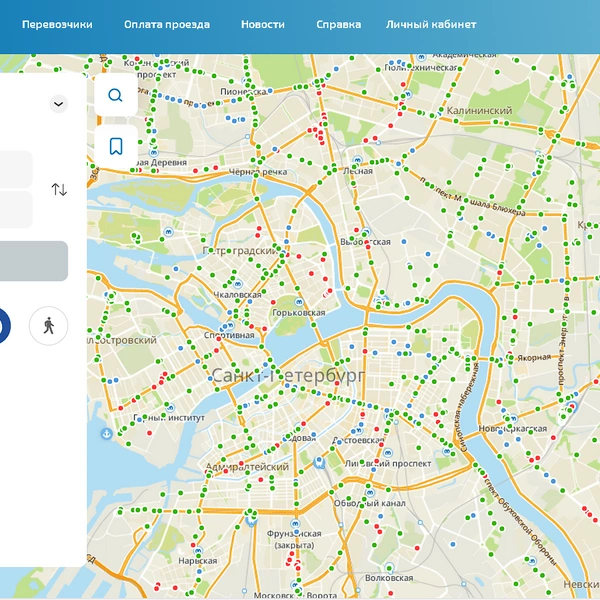Open the Перевозчики menu item
The width and height of the screenshot is (600, 600).
57,24
